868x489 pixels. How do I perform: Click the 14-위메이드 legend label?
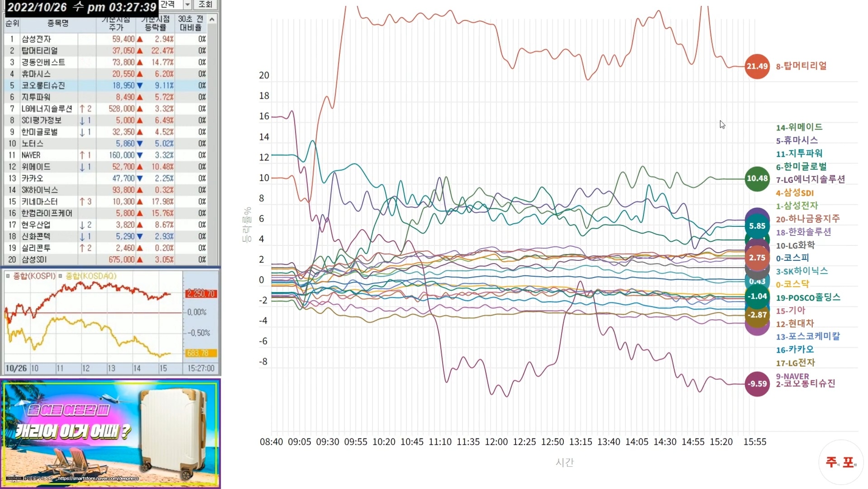point(799,127)
